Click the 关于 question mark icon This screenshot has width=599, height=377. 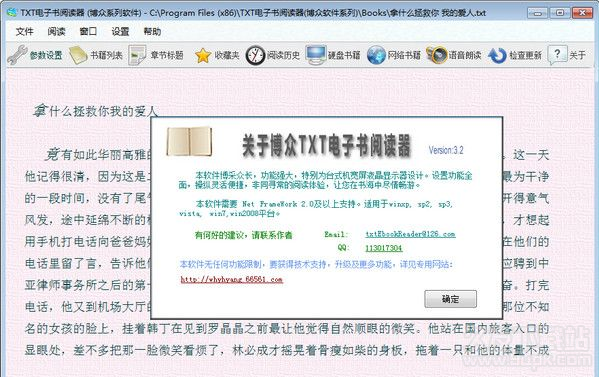(557, 55)
